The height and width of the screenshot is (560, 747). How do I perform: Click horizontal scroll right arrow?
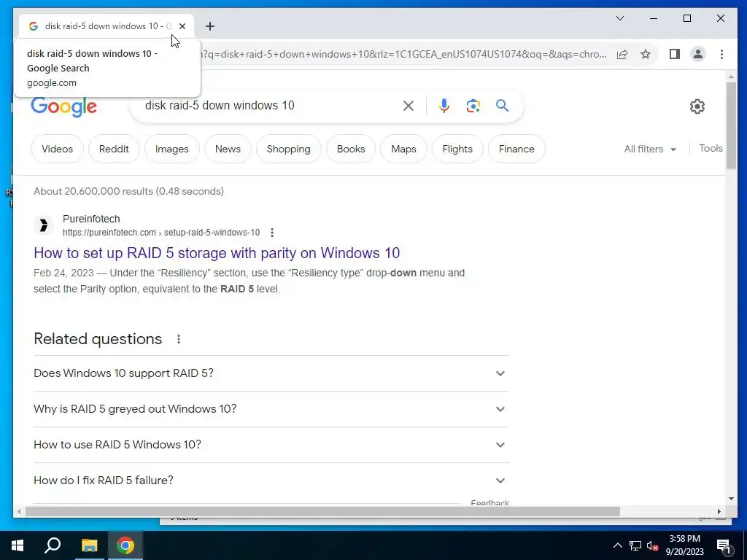[719, 512]
